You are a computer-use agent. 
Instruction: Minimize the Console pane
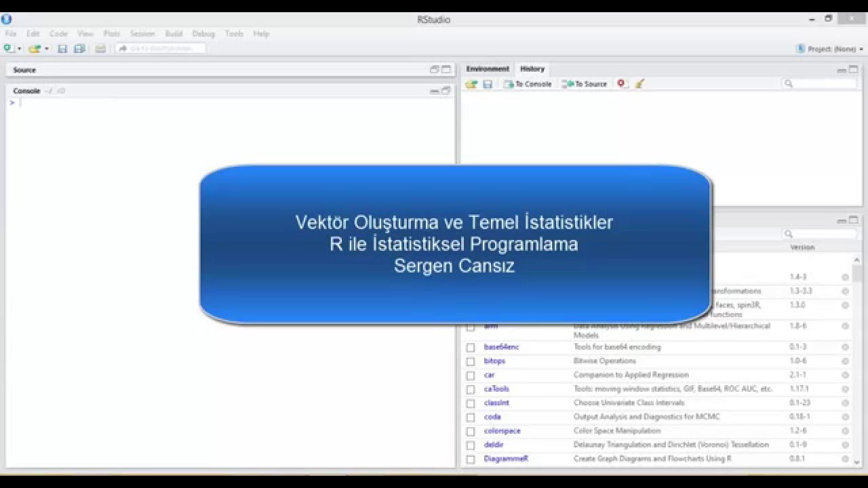coord(435,91)
